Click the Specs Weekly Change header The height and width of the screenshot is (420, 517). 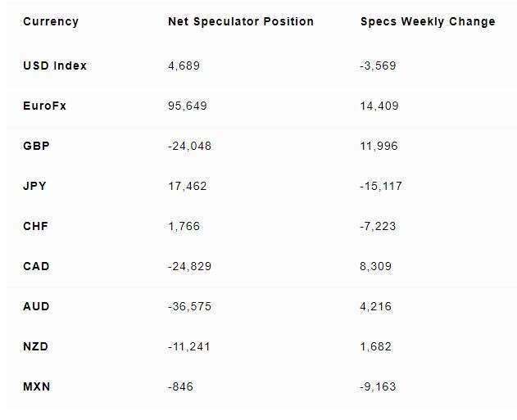point(428,22)
